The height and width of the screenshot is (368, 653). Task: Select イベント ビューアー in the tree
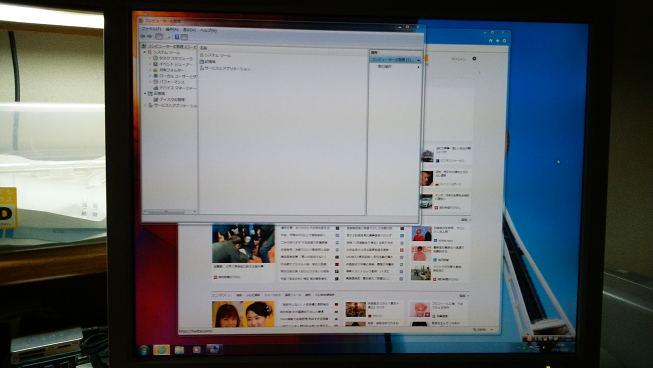click(x=175, y=65)
